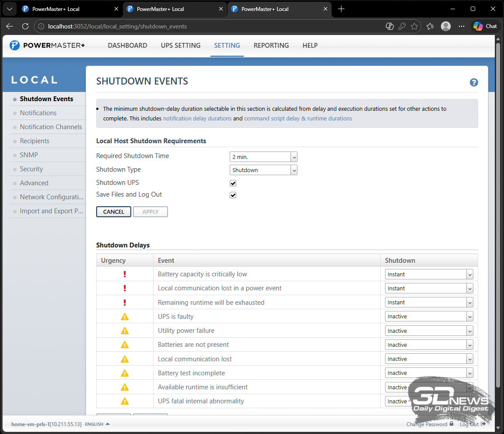Open a new browser tab with plus icon
Image resolution: width=504 pixels, height=434 pixels.
(341, 9)
